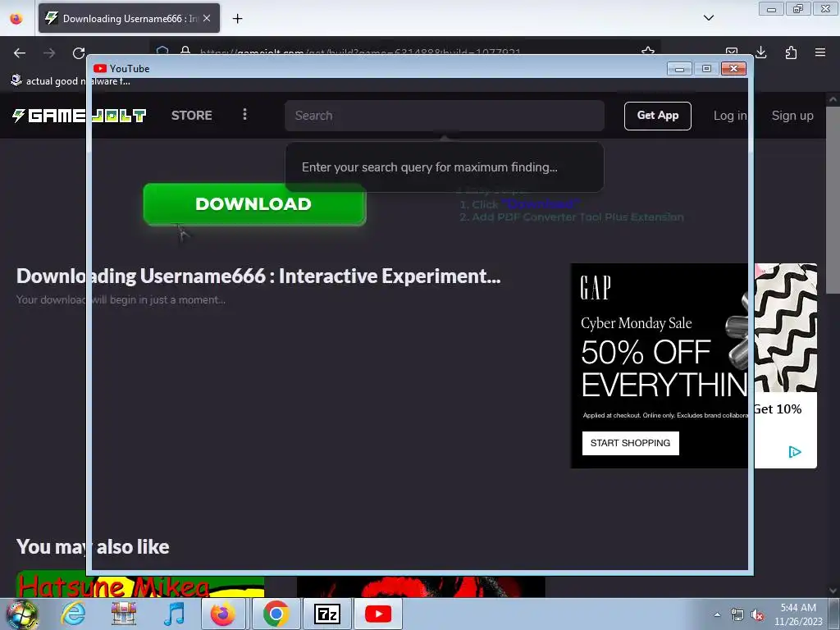Image resolution: width=840 pixels, height=630 pixels.
Task: Open a new Firefox tab
Action: (x=237, y=19)
